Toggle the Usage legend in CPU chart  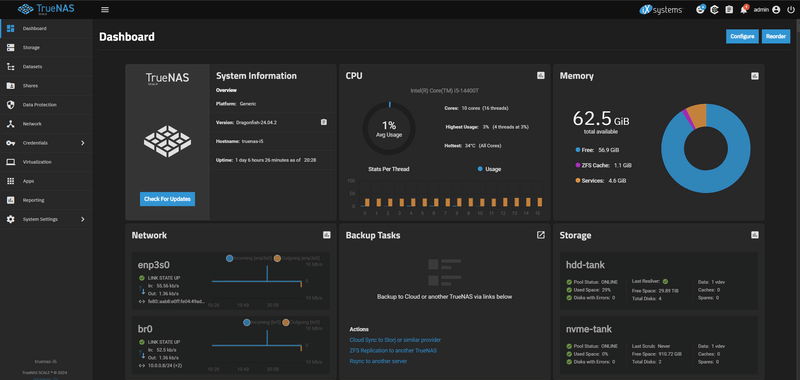point(489,169)
